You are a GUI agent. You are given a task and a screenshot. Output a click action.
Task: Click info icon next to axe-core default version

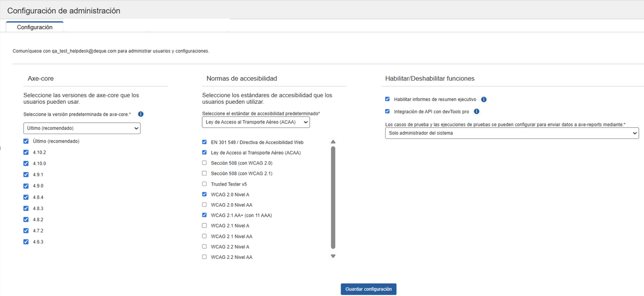coord(141,114)
